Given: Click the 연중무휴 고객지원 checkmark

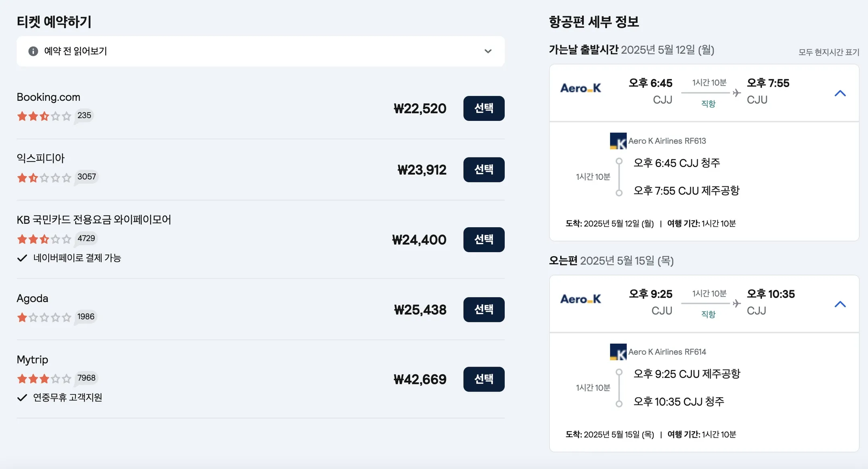Looking at the screenshot, I should point(22,398).
